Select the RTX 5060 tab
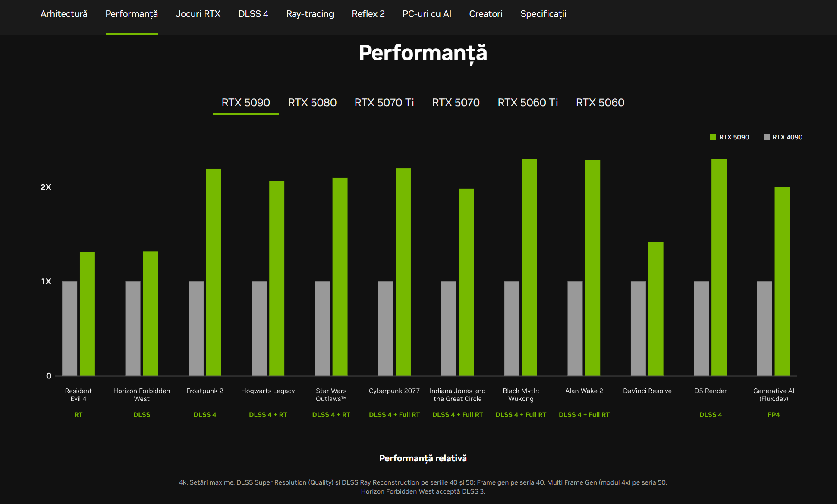The height and width of the screenshot is (504, 837). (x=600, y=103)
